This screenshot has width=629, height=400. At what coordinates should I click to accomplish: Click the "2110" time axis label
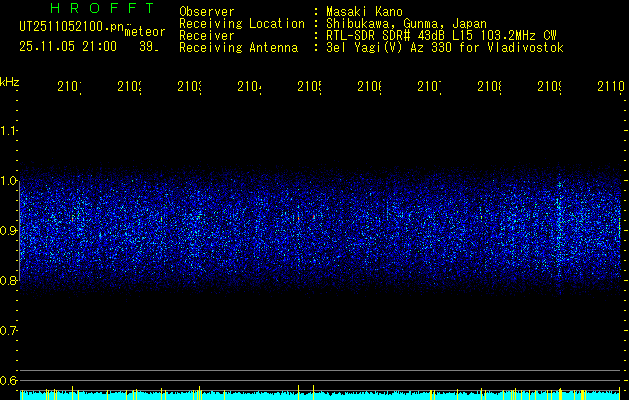click(611, 86)
